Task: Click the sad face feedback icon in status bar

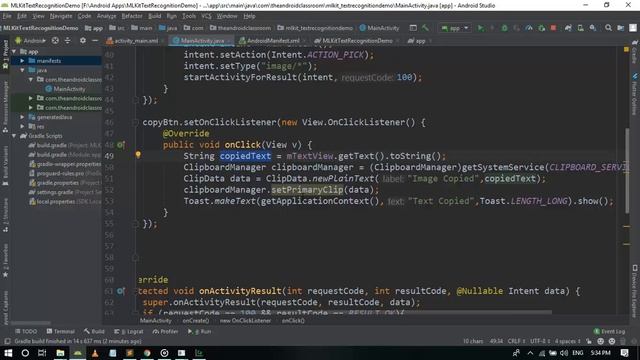Action: click(x=612, y=341)
